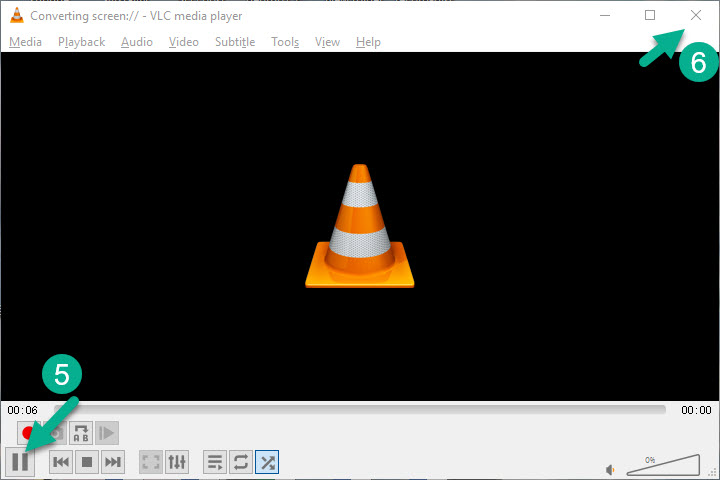Toggle A-B loop button
The image size is (720, 480).
pyautogui.click(x=81, y=433)
